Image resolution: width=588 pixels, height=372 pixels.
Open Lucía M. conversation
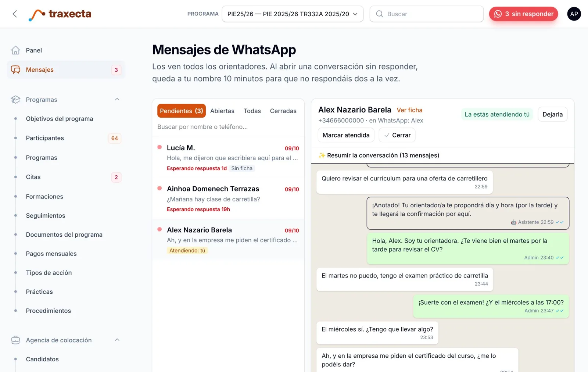[x=228, y=158]
